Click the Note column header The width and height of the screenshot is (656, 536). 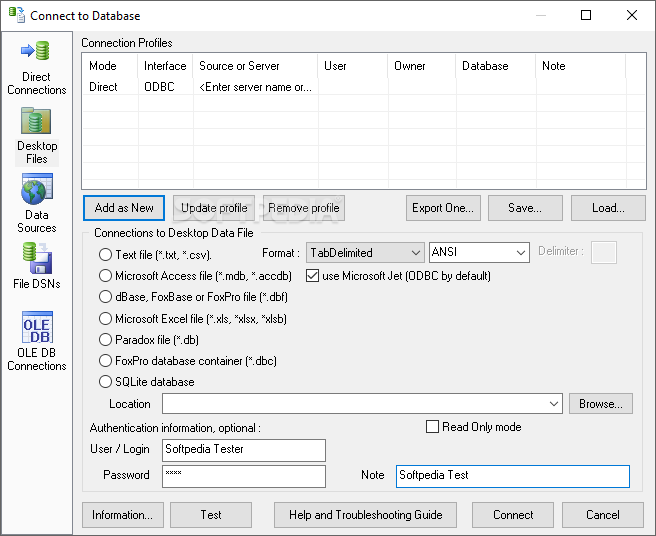581,66
